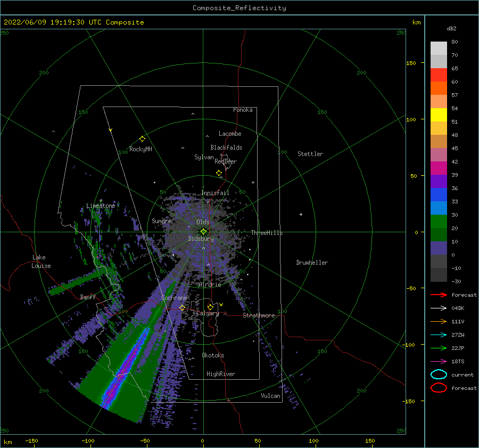Click the Vulcan town label
Viewport: 479px width, 448px height.
tap(270, 396)
